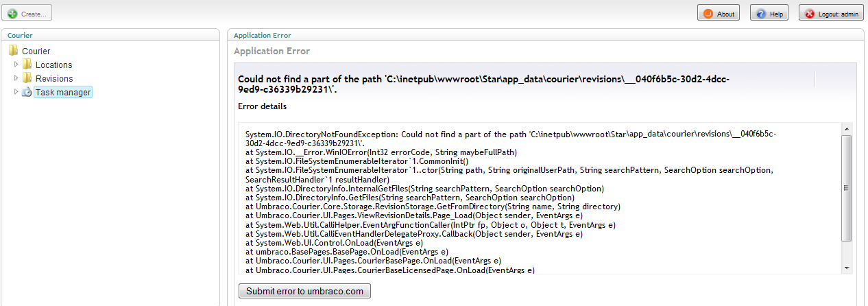Click the DirectoryInfo.InternalGetFiles stack line
Image resolution: width=868 pixels, height=306 pixels.
coord(424,188)
